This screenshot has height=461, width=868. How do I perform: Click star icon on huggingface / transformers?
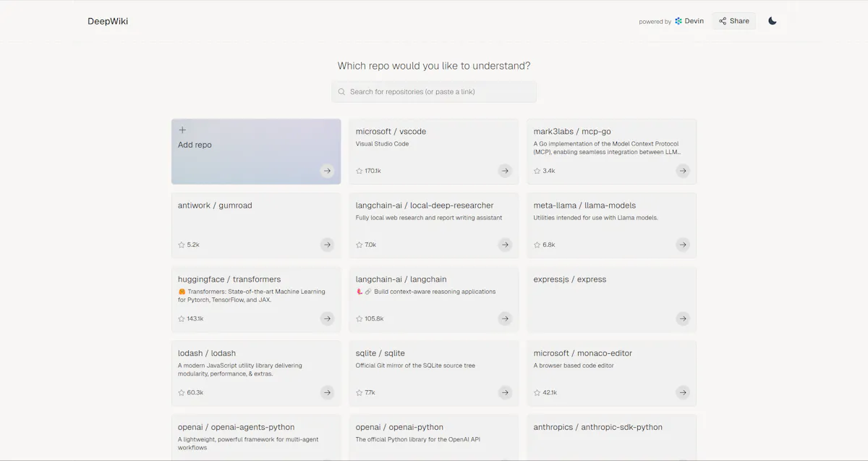182,318
